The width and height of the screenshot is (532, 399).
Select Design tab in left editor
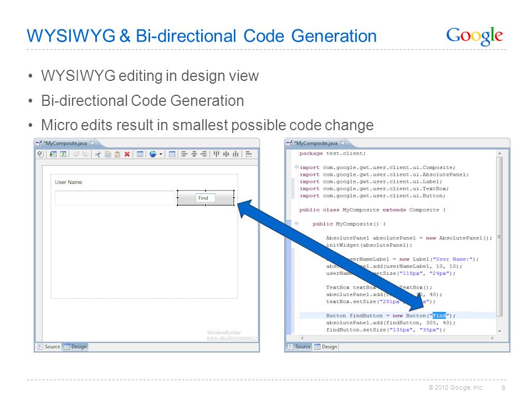(x=75, y=347)
